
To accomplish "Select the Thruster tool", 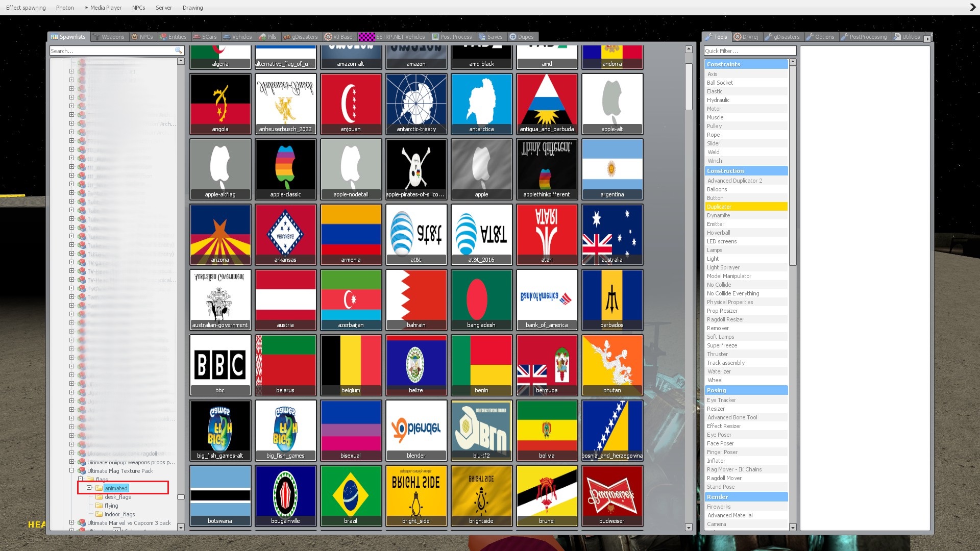I will coord(717,354).
